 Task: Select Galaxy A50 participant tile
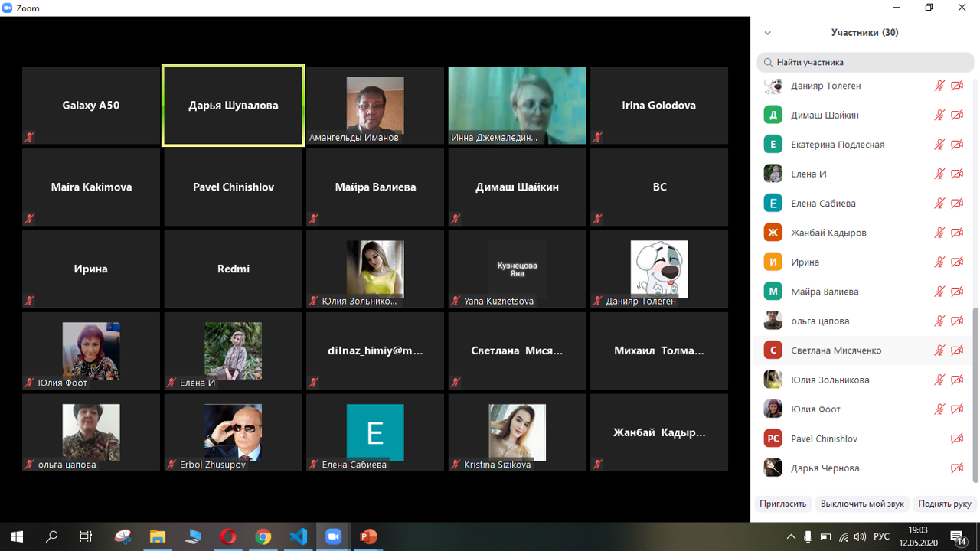point(91,106)
